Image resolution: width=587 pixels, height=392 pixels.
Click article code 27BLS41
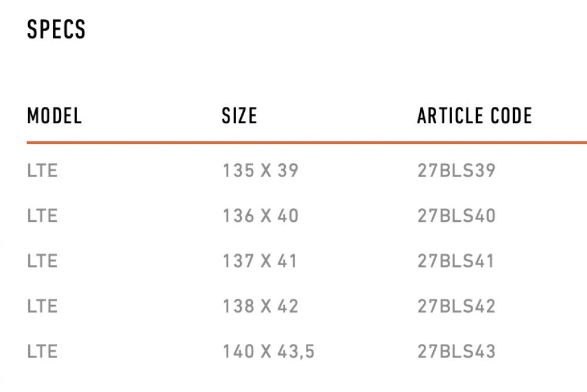[456, 261]
